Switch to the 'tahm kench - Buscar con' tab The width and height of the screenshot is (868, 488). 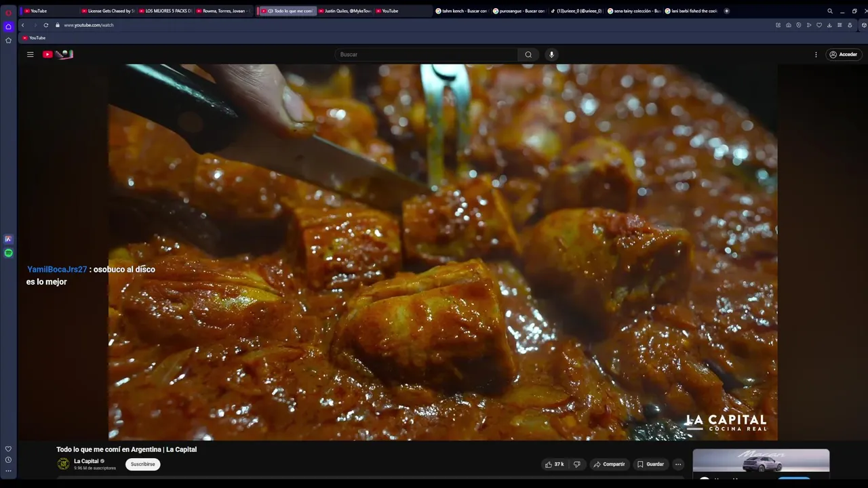click(462, 11)
